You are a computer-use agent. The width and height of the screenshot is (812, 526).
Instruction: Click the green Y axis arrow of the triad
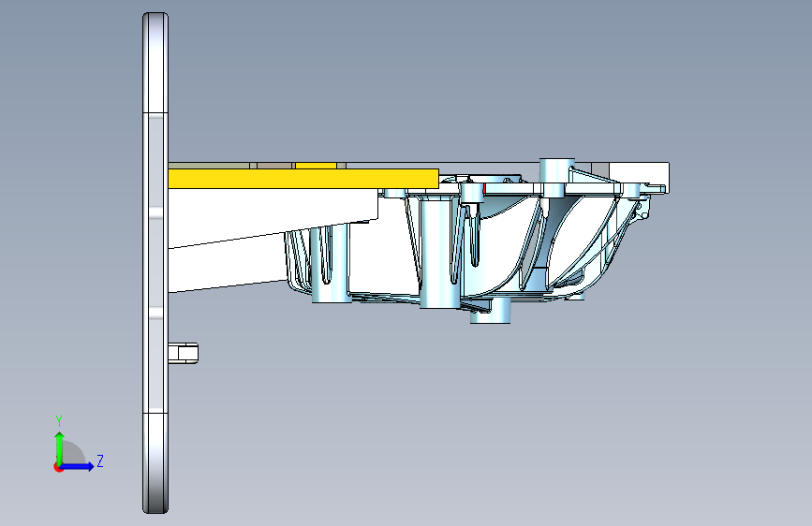tap(60, 446)
